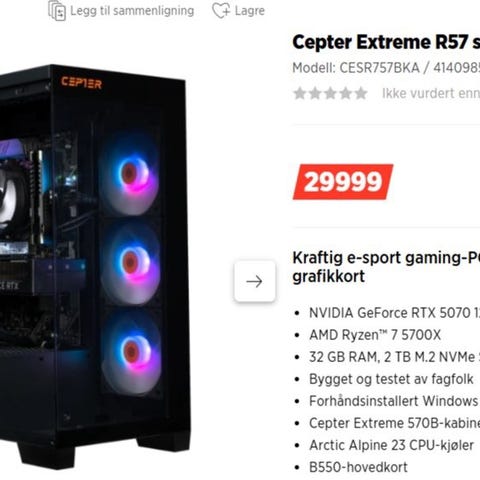Click the Legg til sammenligning text link
Screen dimensions: 480x480
coord(132,11)
